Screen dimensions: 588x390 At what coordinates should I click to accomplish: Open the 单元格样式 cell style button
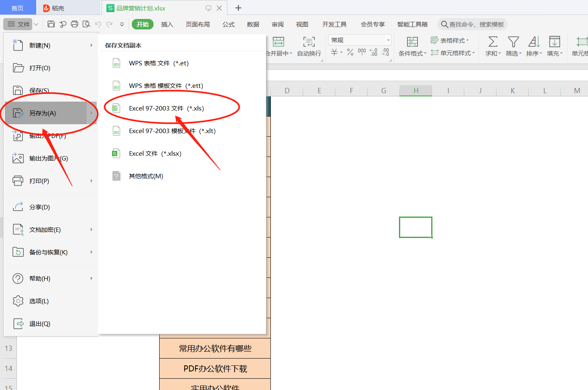click(453, 53)
